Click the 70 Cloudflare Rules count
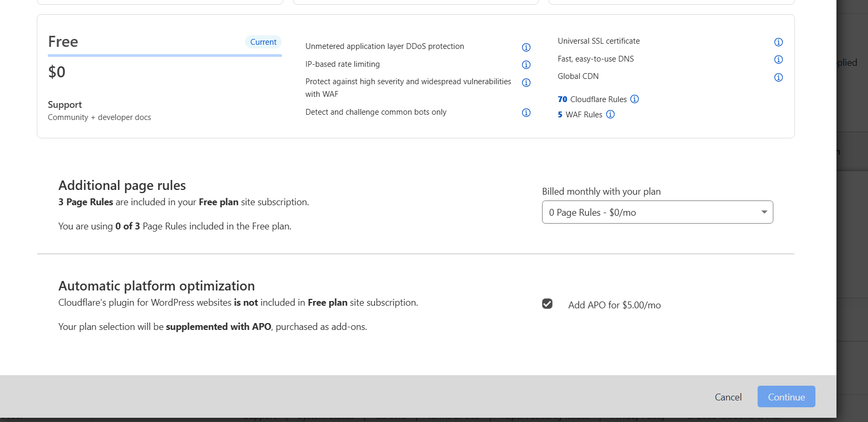 coord(563,99)
